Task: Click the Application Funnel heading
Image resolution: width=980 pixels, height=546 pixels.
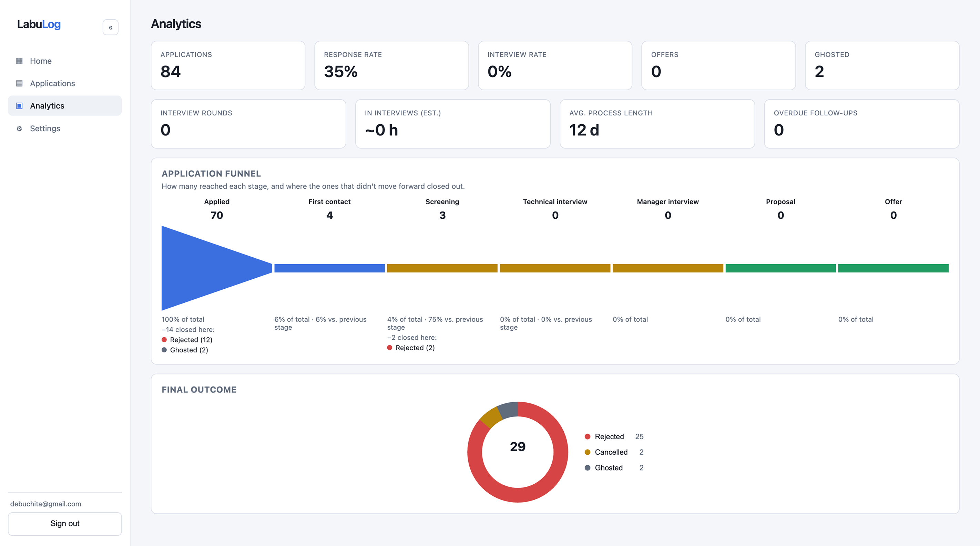Action: (x=211, y=174)
